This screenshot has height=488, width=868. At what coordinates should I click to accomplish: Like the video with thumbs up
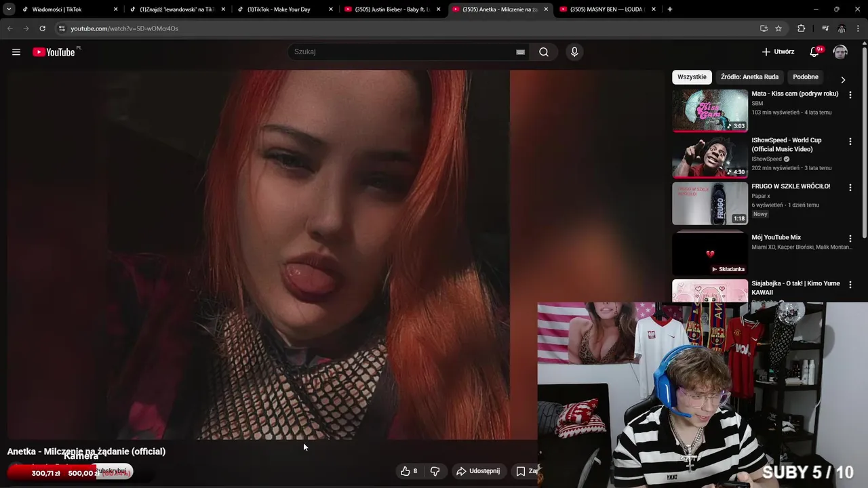tap(409, 471)
